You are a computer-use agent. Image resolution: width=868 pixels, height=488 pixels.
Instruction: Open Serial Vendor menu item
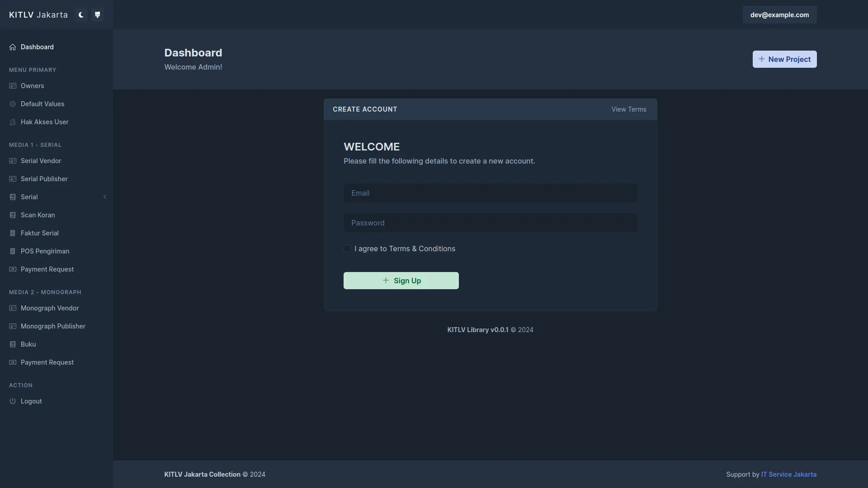pos(41,161)
